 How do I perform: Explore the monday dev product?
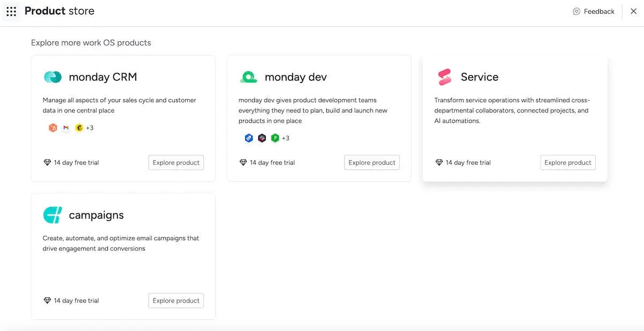[x=372, y=162]
